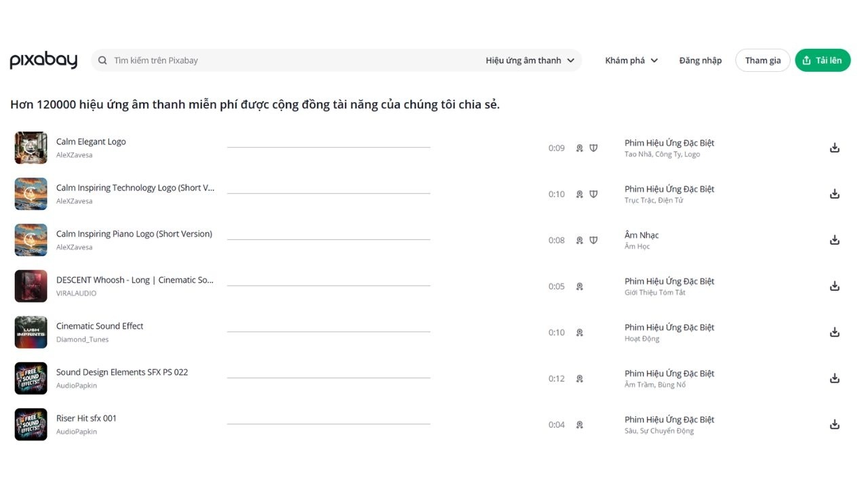Click award badge for Cinematic Sound Effect row
868x488 pixels.
580,332
